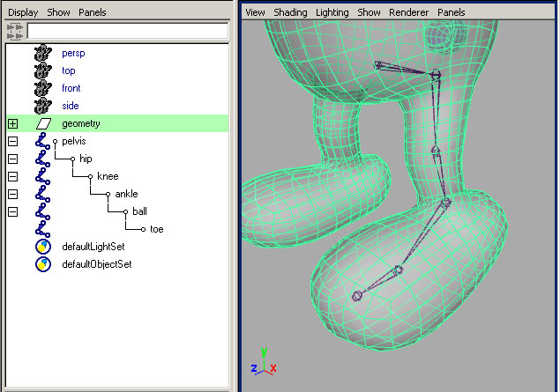Open the viewport Lighting menu
The height and width of the screenshot is (392, 560).
pyautogui.click(x=332, y=12)
